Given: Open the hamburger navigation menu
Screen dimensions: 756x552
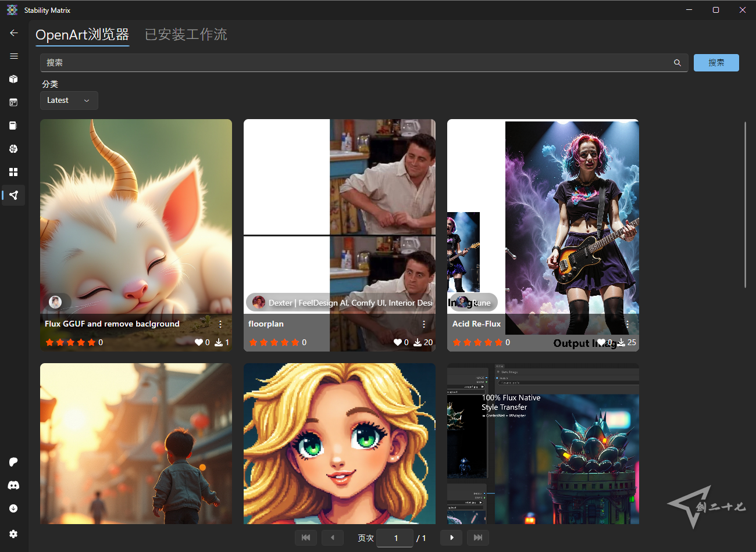Looking at the screenshot, I should (x=14, y=56).
